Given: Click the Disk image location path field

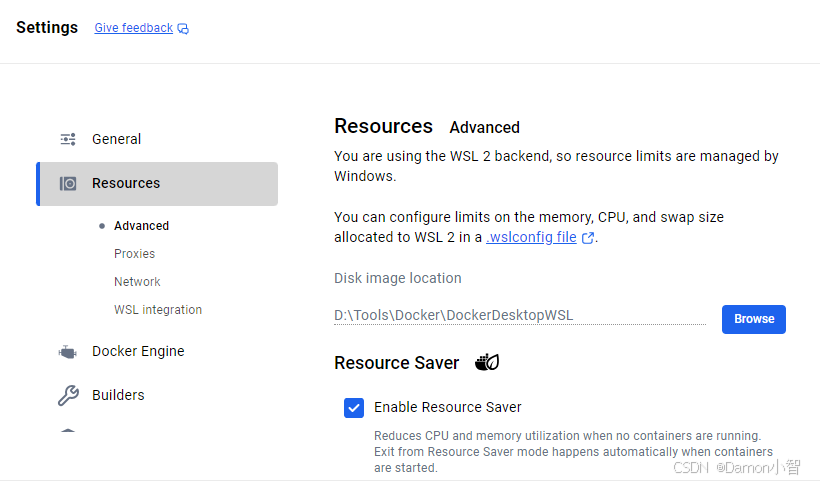Looking at the screenshot, I should pos(519,316).
